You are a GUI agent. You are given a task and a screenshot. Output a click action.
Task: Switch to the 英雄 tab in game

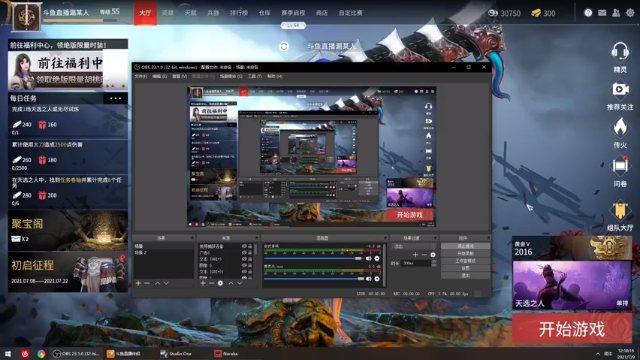click(168, 13)
